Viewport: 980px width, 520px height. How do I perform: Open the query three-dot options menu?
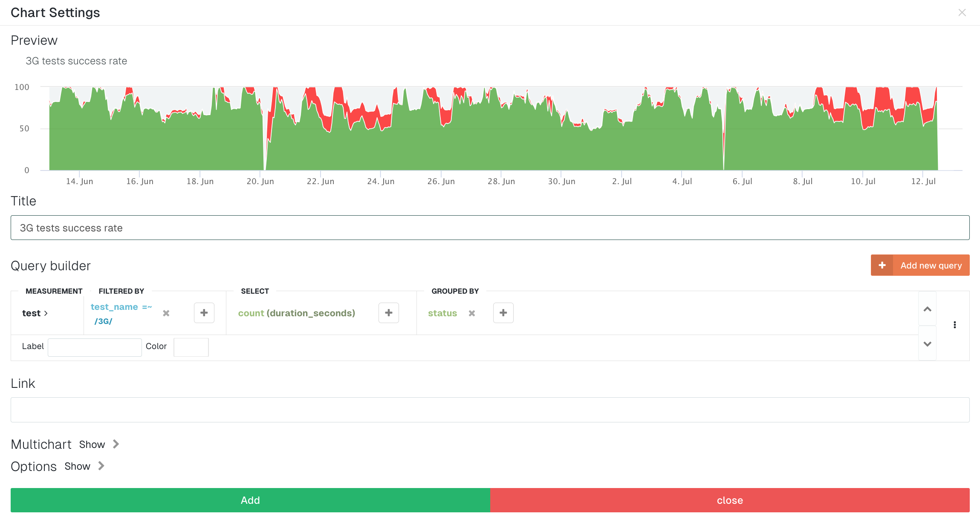[955, 325]
